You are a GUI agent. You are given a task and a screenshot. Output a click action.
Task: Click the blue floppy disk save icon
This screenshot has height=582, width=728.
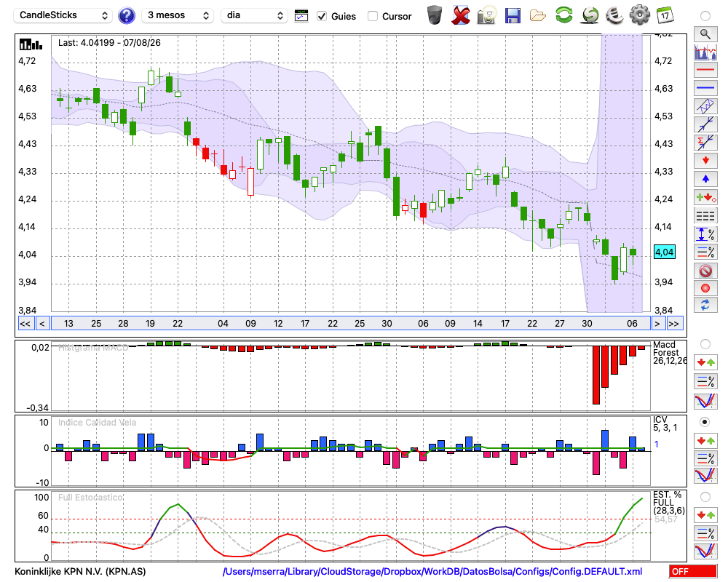[x=513, y=16]
